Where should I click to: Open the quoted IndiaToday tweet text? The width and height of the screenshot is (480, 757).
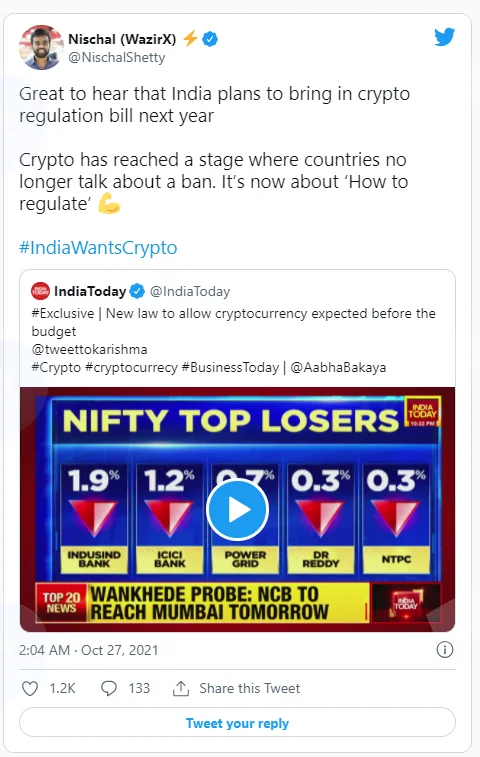click(x=233, y=340)
